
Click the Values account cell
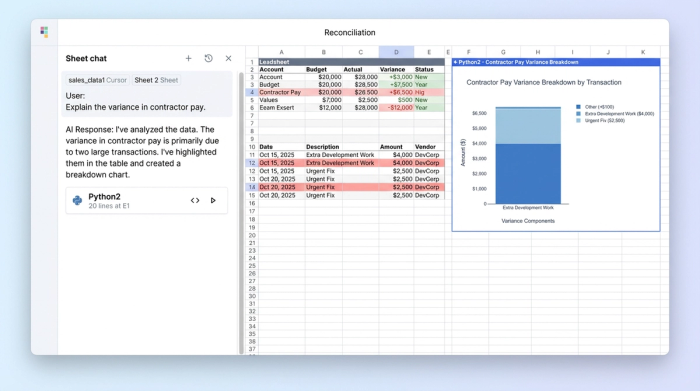tap(282, 100)
